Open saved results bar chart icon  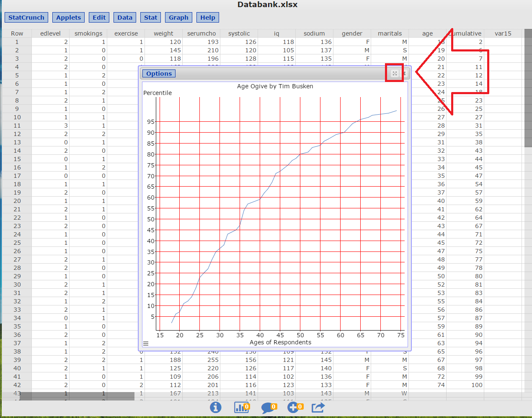point(242,407)
